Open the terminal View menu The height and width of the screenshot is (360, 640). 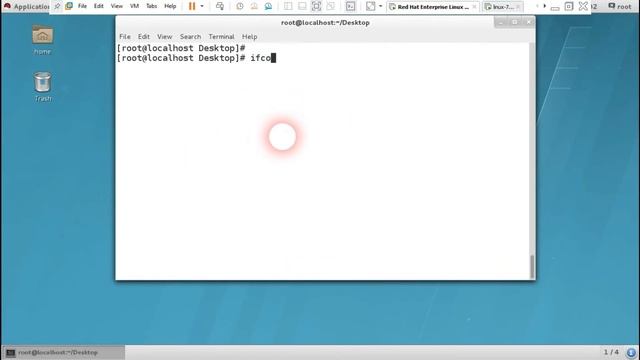(164, 37)
